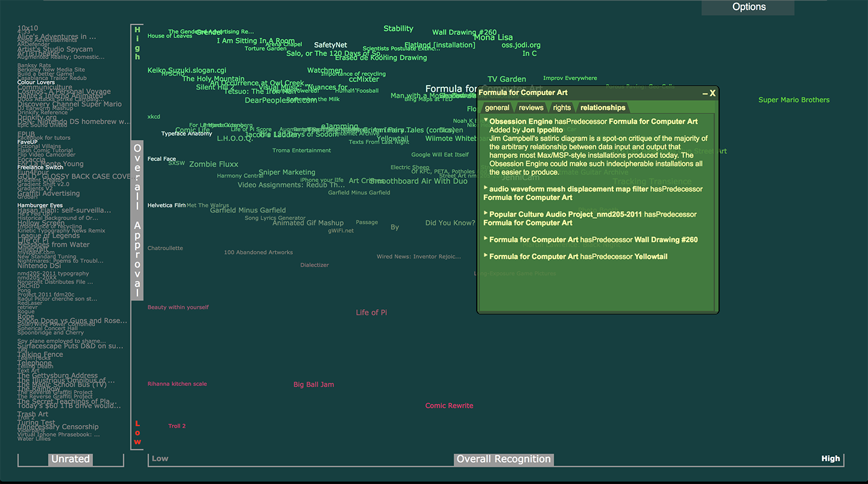868x484 pixels.
Task: Open the Stability project
Action: coord(398,29)
